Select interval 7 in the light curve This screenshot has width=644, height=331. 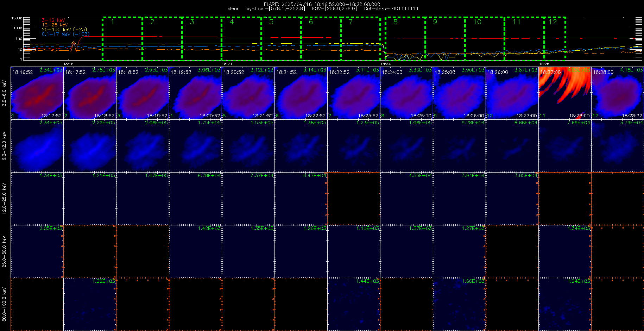click(360, 39)
